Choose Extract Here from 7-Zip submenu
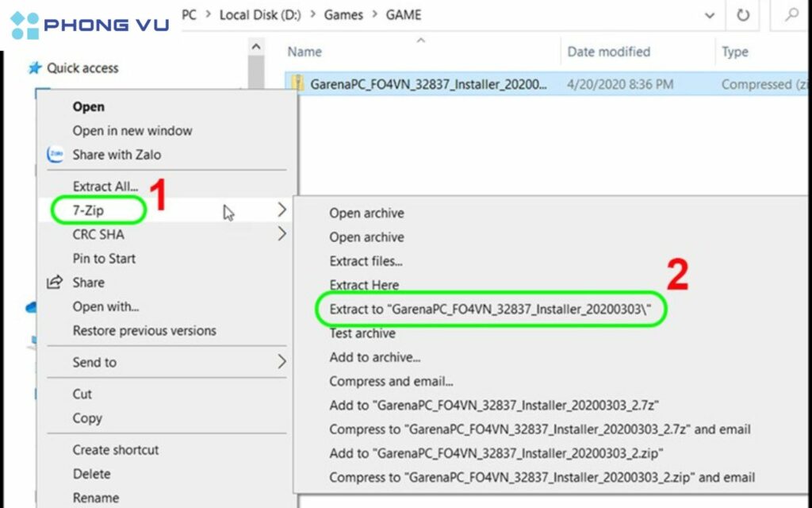 [364, 285]
